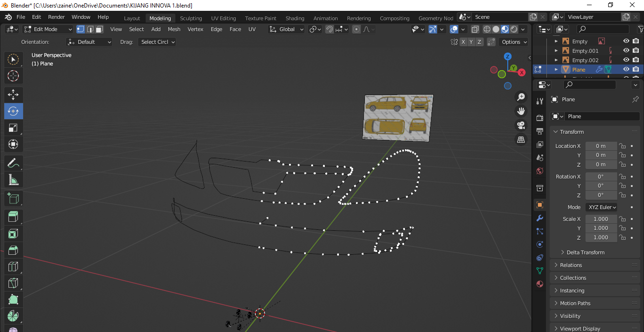Image resolution: width=644 pixels, height=332 pixels.
Task: Hide Empty.001 with its eye icon
Action: click(x=626, y=50)
